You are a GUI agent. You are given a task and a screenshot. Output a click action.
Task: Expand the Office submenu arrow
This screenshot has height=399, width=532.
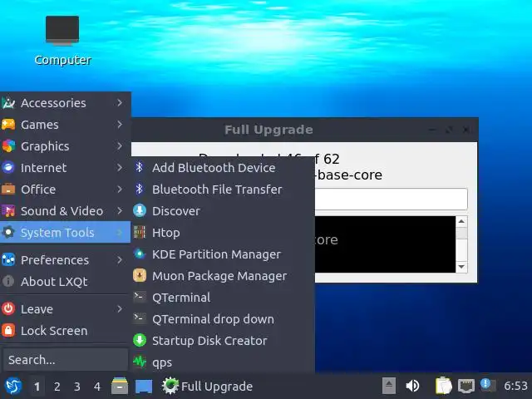(x=120, y=190)
